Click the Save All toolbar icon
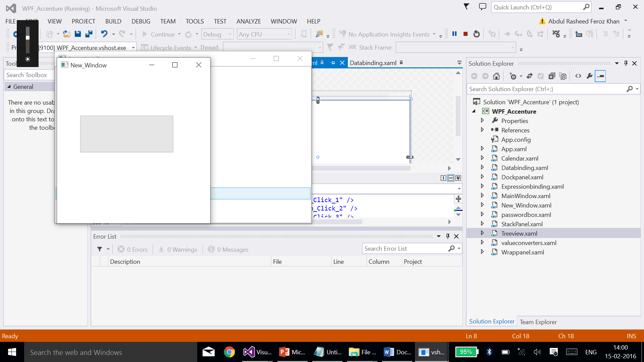This screenshot has height=362, width=644. tap(89, 34)
